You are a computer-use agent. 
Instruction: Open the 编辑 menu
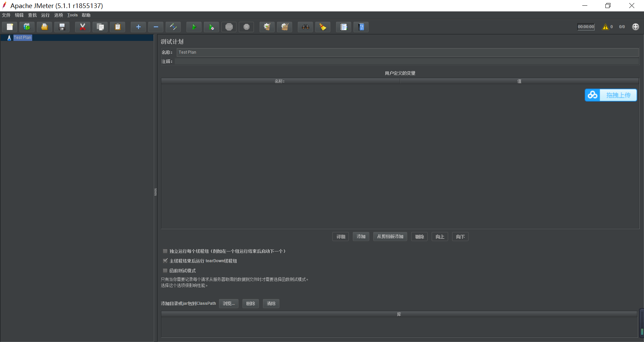pos(19,15)
